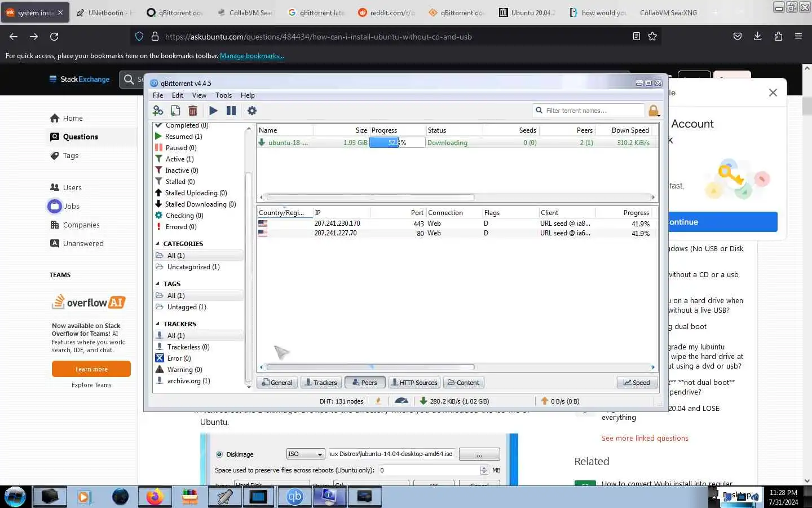Click the padlock lock-UI icon in qBittorrent
This screenshot has width=812, height=508.
point(654,111)
